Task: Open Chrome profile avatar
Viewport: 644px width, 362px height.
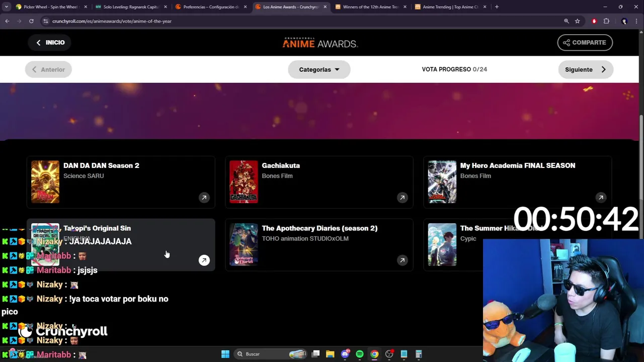Action: pos(624,21)
